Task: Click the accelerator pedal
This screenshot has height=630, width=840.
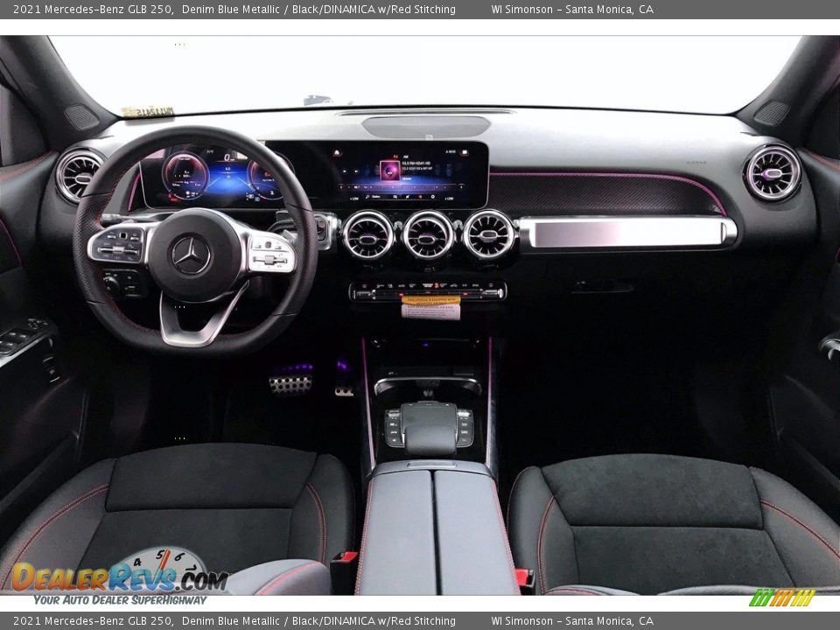Action: [x=344, y=390]
